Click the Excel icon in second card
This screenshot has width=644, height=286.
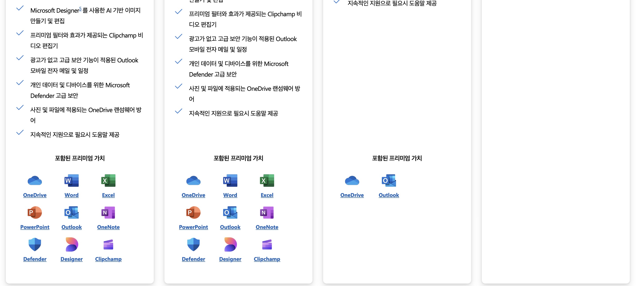pyautogui.click(x=267, y=181)
